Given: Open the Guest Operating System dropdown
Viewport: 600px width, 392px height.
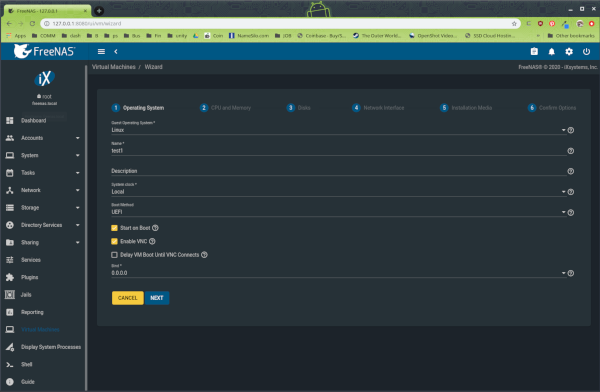Looking at the screenshot, I should point(338,130).
